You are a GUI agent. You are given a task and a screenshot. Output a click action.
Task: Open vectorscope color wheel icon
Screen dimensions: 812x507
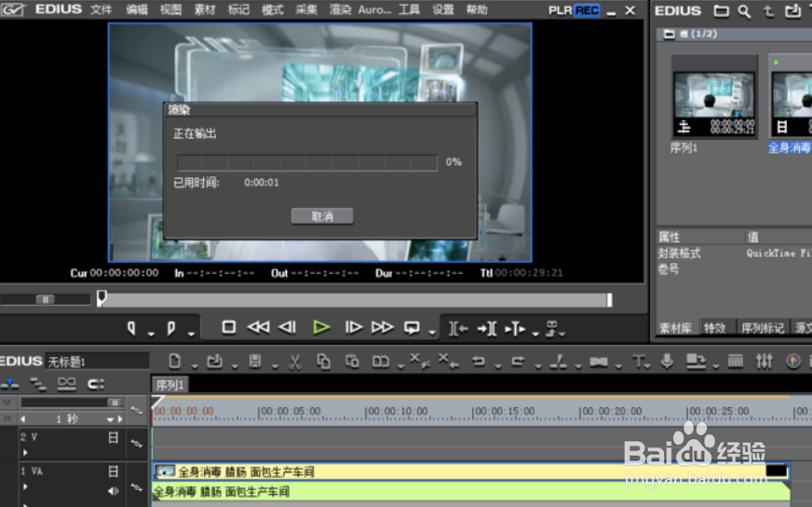click(792, 362)
